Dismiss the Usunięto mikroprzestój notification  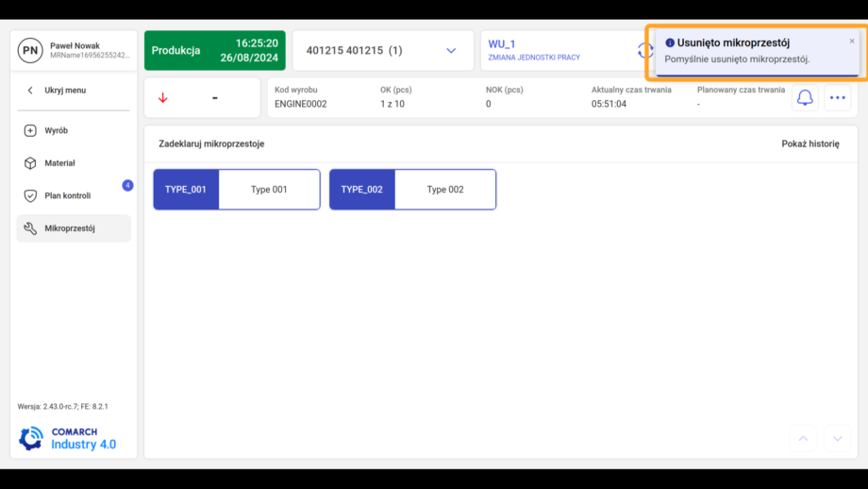pos(852,41)
